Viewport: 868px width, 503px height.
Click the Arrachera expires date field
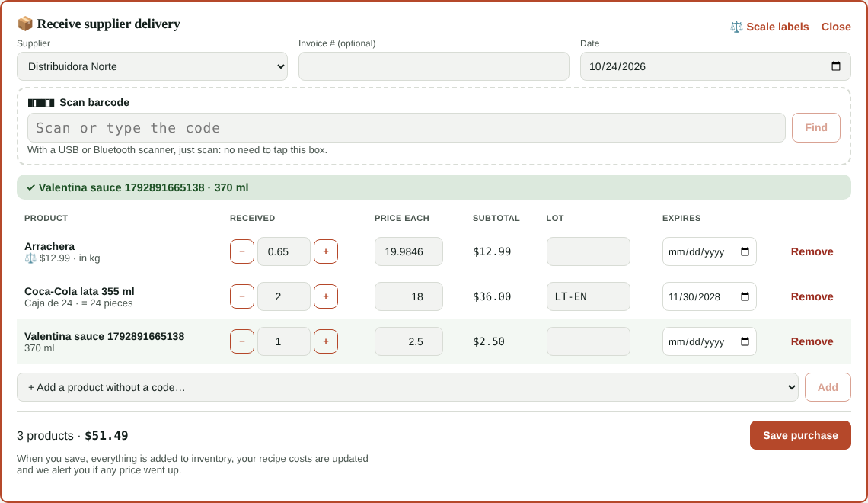tap(710, 251)
